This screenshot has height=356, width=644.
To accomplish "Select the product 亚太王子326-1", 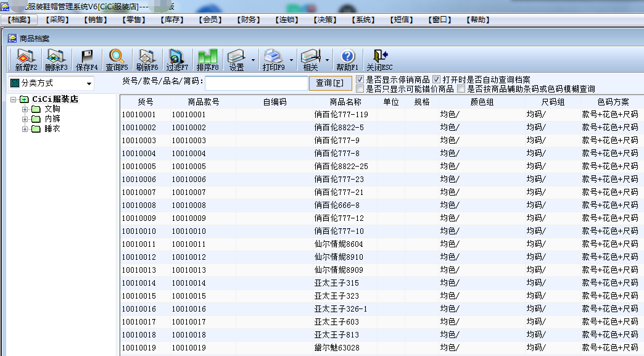I will (341, 309).
